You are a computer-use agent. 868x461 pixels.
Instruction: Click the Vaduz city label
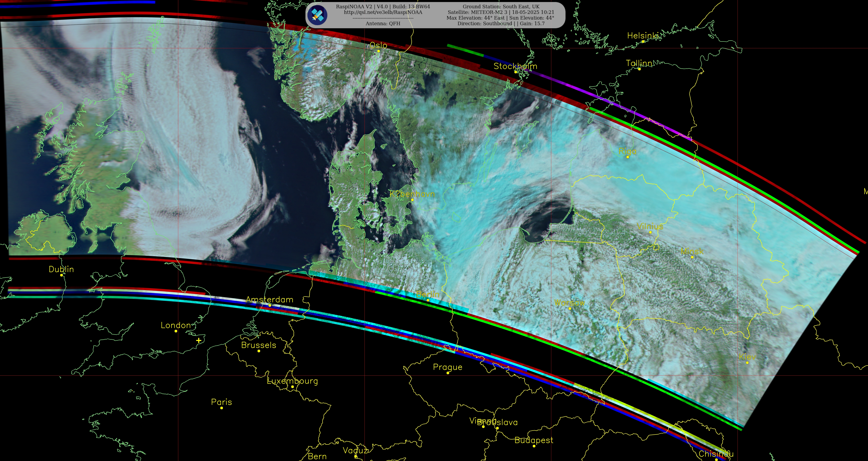[x=356, y=451]
